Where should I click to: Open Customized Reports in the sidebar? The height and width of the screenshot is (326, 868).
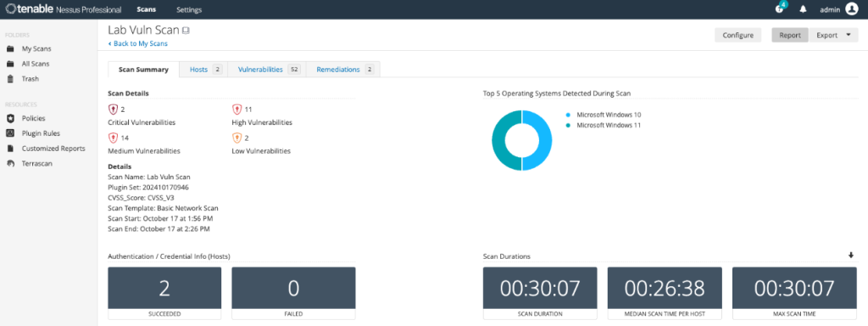coord(53,149)
